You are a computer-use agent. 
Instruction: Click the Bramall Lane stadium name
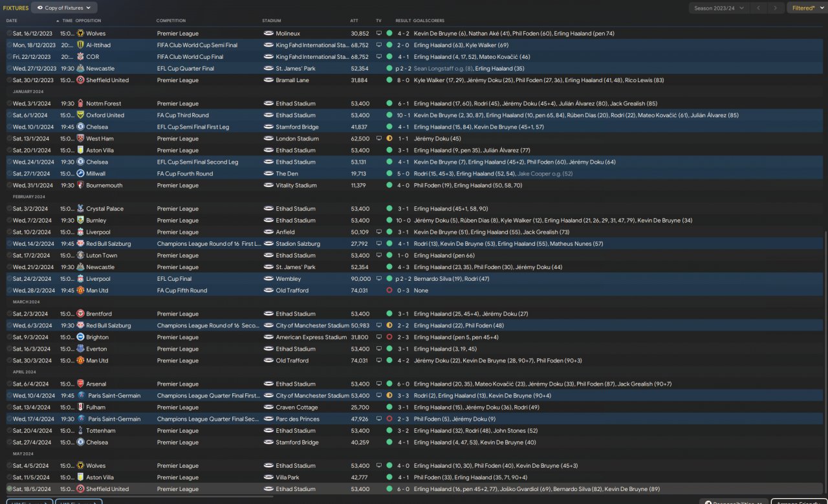[292, 80]
